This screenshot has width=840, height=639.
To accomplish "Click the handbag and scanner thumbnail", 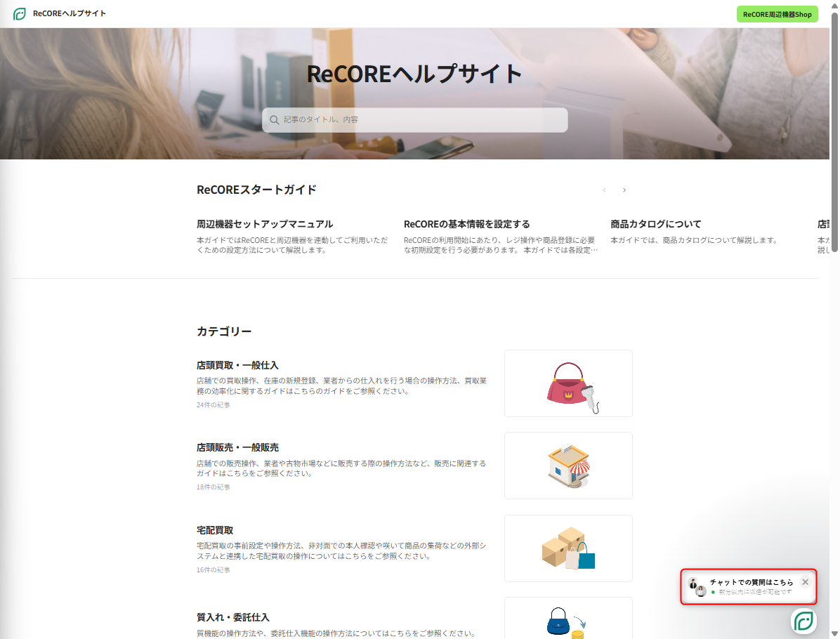I will [568, 383].
